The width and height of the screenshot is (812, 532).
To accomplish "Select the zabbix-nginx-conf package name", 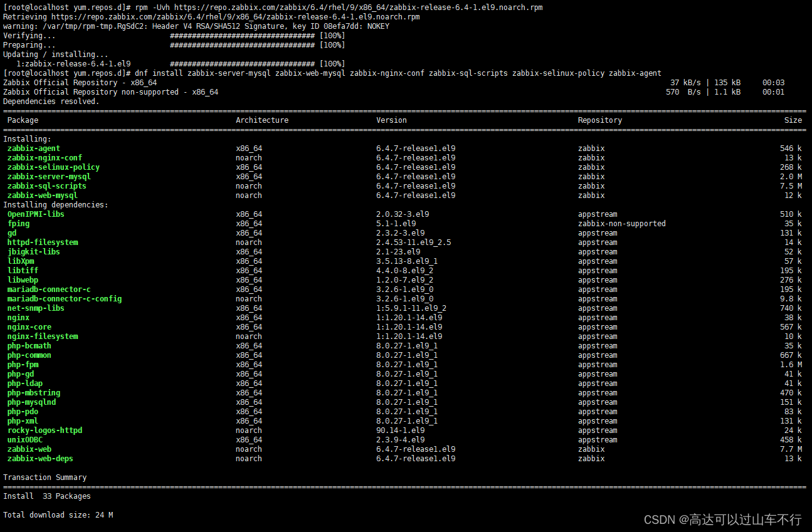I will pyautogui.click(x=45, y=158).
